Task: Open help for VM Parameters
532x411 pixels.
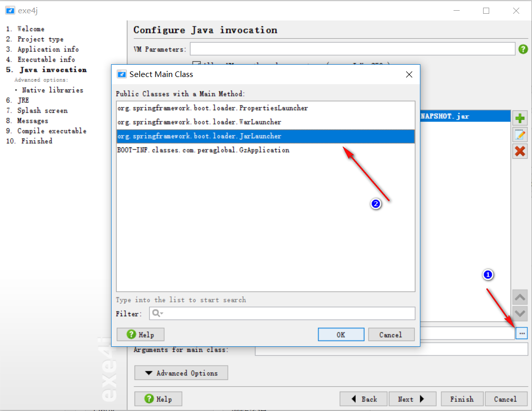Action: pos(524,49)
